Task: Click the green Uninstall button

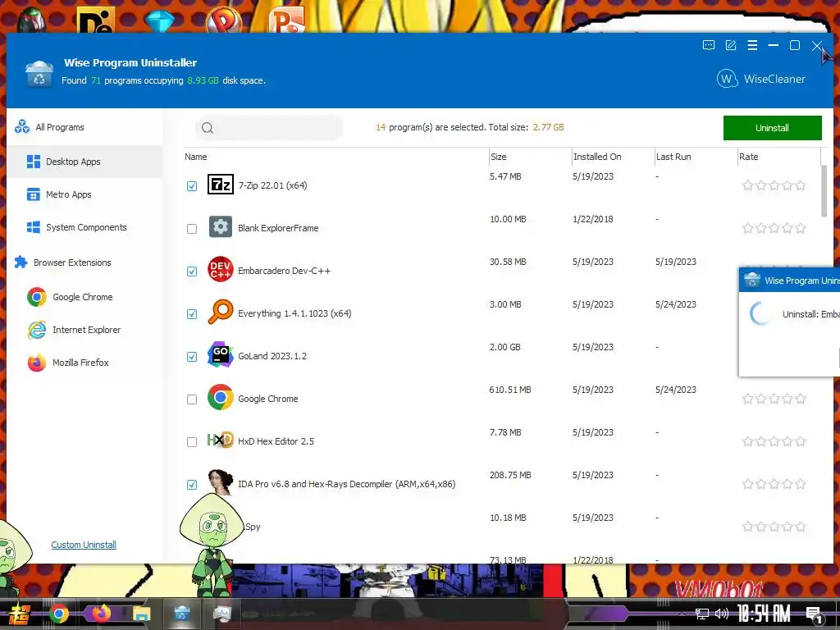Action: 772,127
